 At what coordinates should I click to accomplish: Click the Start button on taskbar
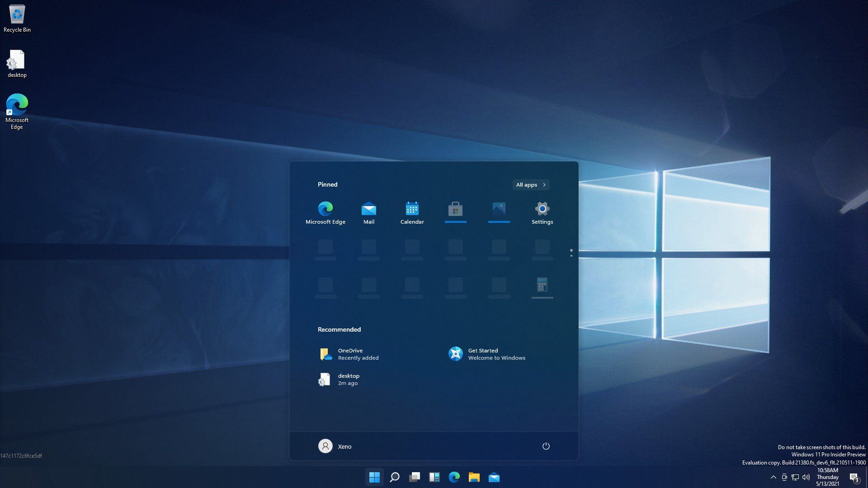[374, 477]
